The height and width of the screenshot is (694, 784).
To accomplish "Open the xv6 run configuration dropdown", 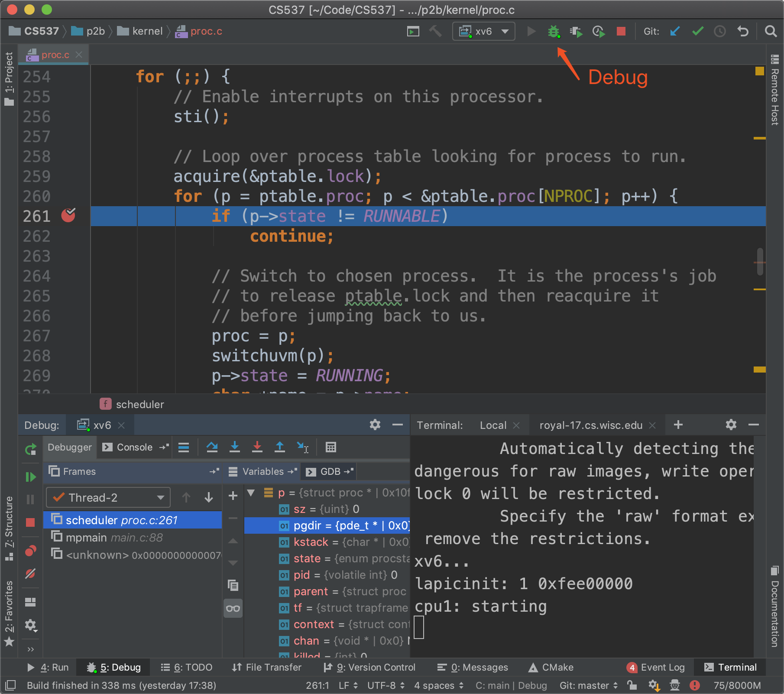I will [483, 32].
